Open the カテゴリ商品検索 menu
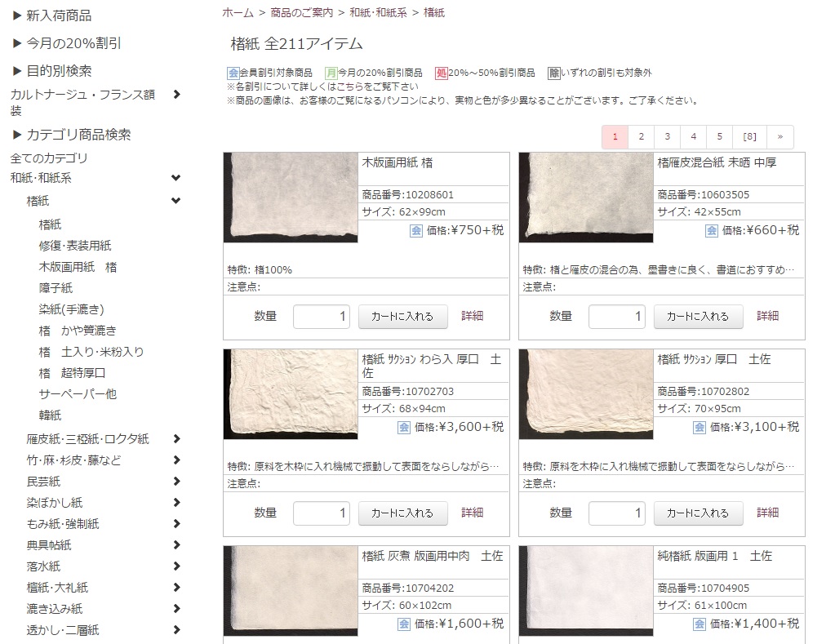This screenshot has width=835, height=644. pyautogui.click(x=71, y=135)
